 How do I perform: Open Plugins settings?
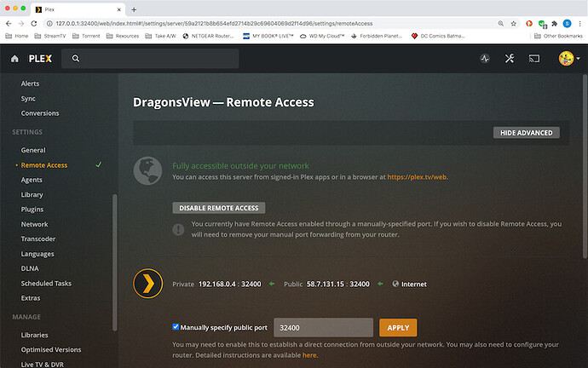(x=32, y=209)
